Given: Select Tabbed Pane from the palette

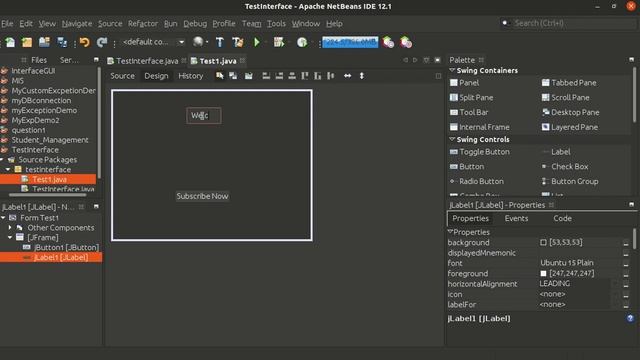Looking at the screenshot, I should (569, 83).
